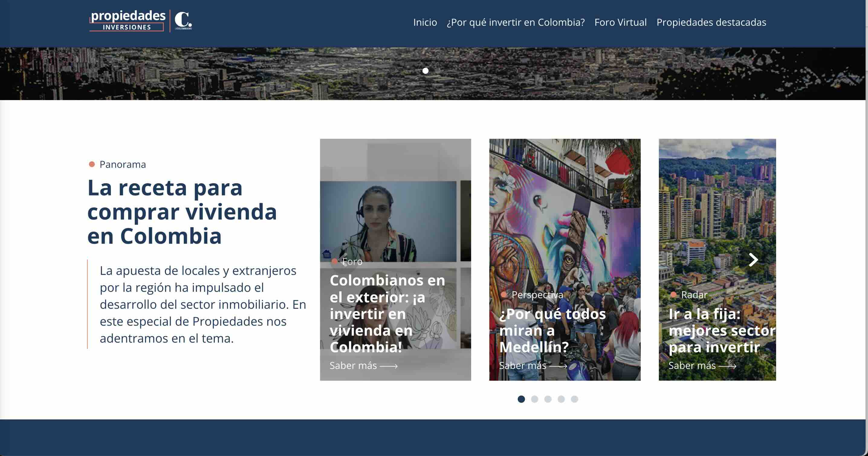868x456 pixels.
Task: Open ¿Por qué invertir en Colombia? menu
Action: 516,22
